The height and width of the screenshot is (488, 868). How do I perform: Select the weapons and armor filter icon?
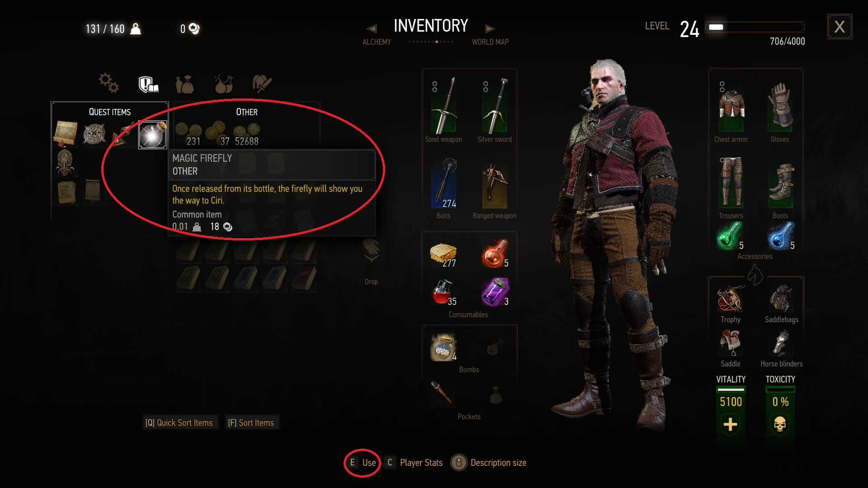(262, 84)
